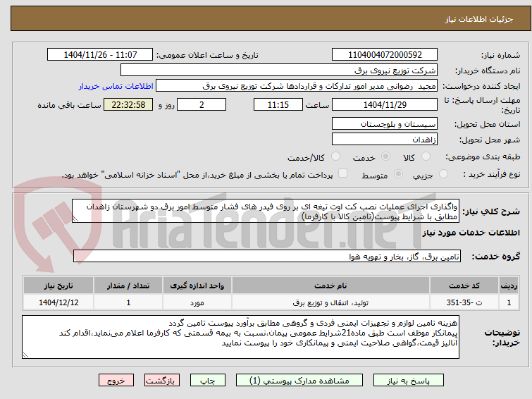
Task: Click the چاپ print button
Action: click(x=208, y=381)
